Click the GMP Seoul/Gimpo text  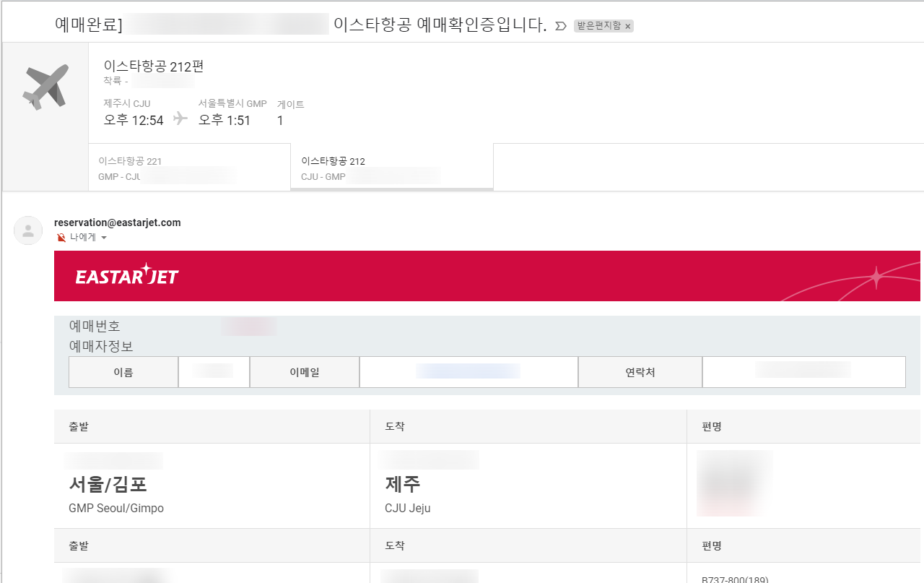(x=116, y=508)
